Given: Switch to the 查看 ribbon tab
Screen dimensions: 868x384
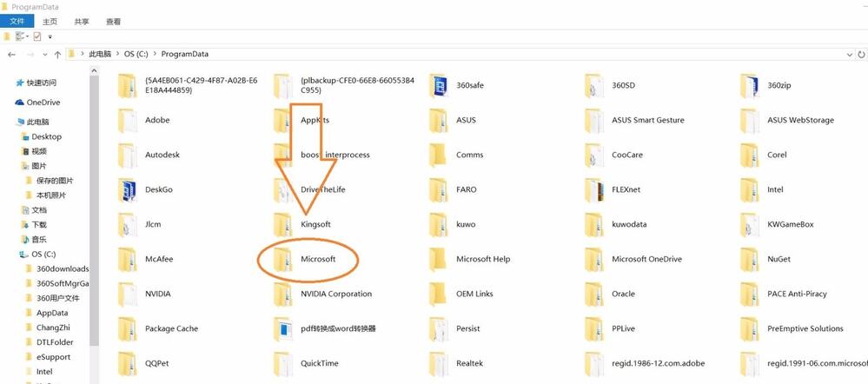Looking at the screenshot, I should click(114, 22).
